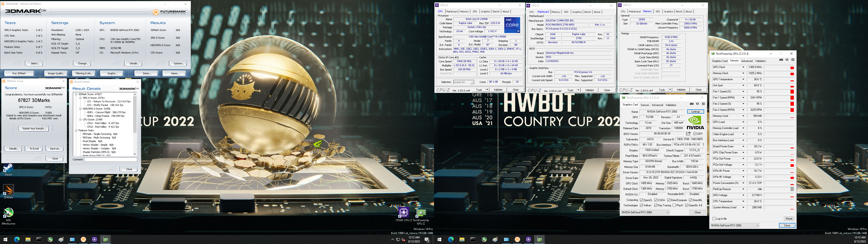The image size is (868, 244).
Task: Show hidden system tray icons
Action: 392,240
